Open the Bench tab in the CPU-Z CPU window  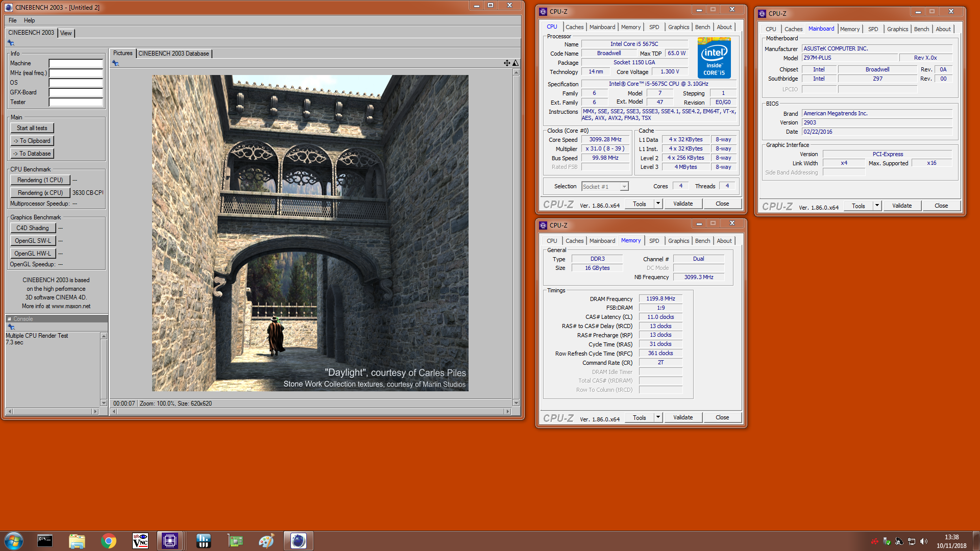[x=702, y=27]
